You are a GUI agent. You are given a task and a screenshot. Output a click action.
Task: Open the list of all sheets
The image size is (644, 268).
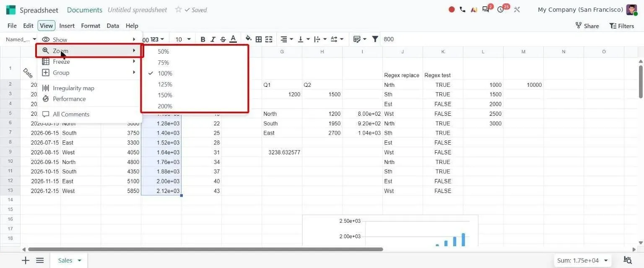[x=40, y=260]
